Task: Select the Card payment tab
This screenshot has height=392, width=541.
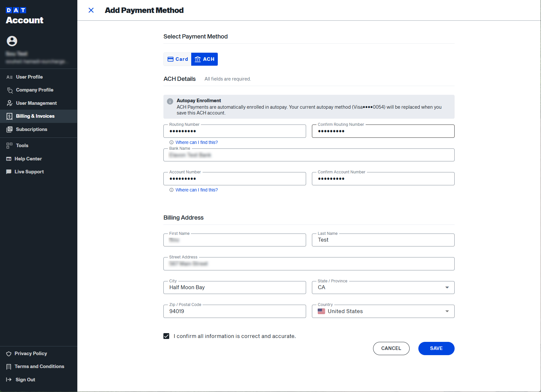Action: tap(178, 59)
